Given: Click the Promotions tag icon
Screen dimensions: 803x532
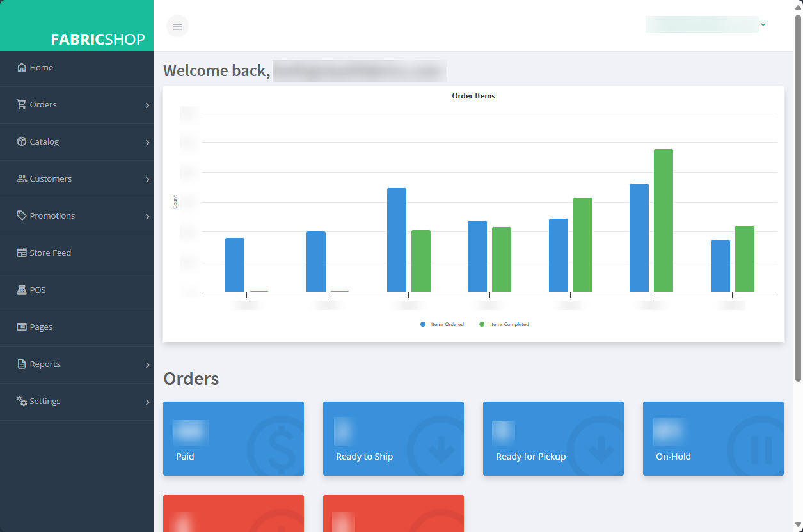Looking at the screenshot, I should [22, 215].
